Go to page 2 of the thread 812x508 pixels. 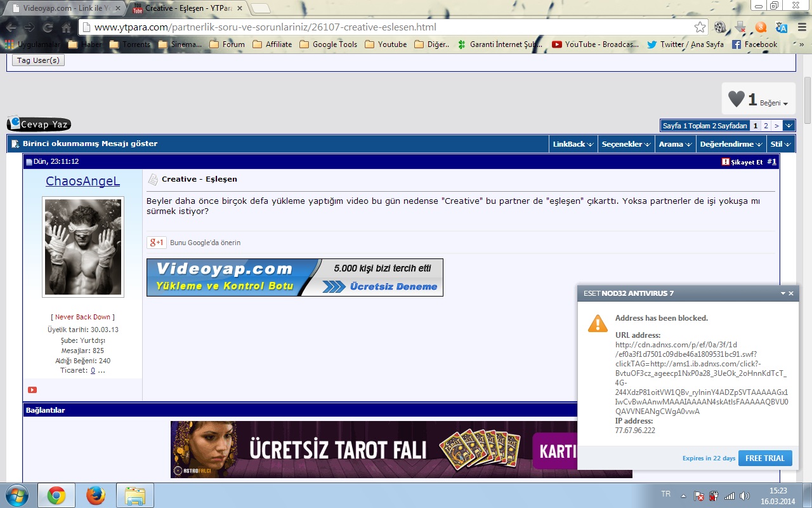pyautogui.click(x=766, y=125)
